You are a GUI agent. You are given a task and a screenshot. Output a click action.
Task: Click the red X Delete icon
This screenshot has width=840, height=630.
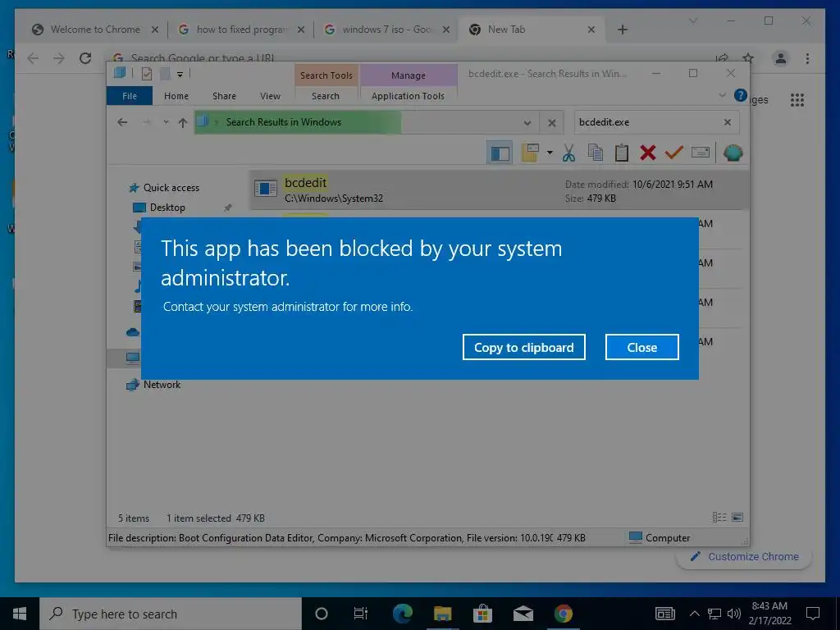[x=648, y=153]
